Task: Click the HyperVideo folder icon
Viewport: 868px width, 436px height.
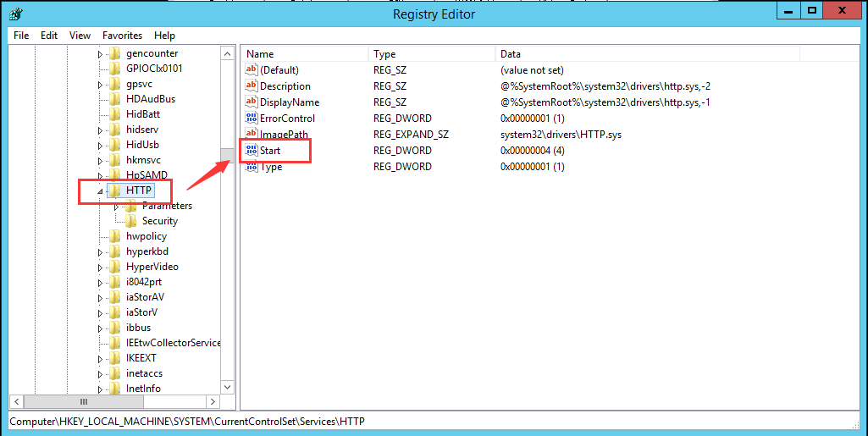Action: [114, 267]
